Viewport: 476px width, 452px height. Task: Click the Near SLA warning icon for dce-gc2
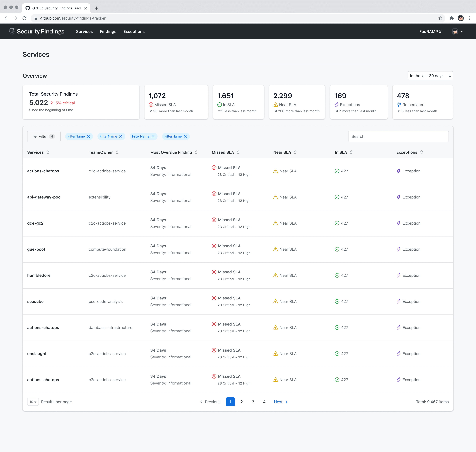275,223
